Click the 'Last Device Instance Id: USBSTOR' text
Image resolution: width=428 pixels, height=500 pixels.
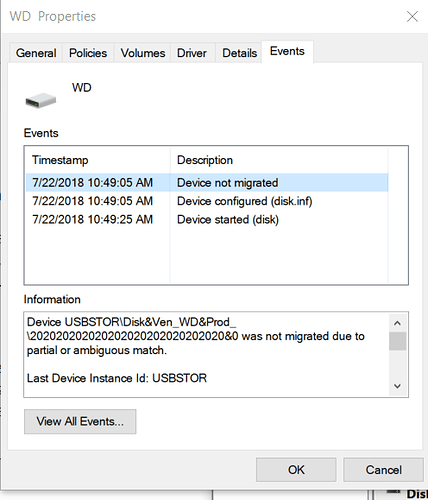point(117,378)
